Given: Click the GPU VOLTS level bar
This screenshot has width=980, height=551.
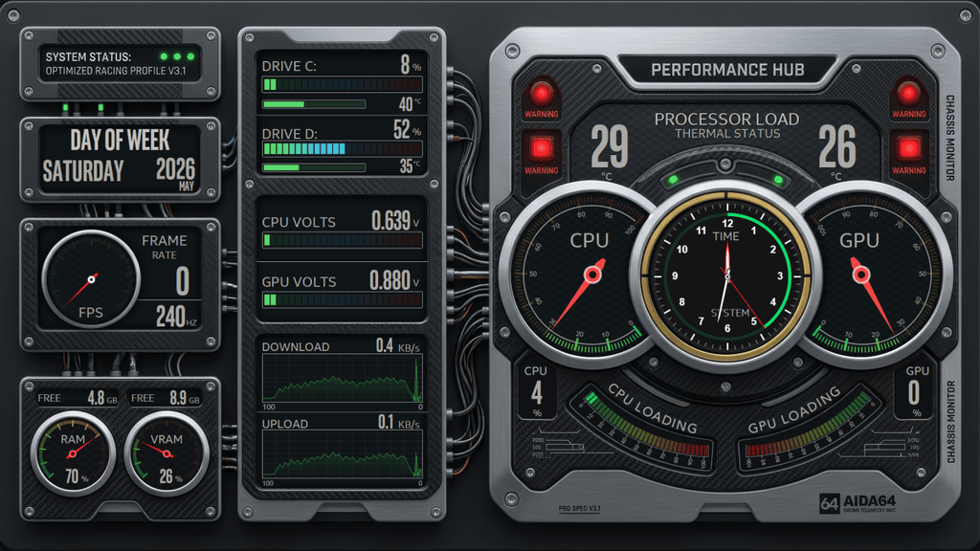Looking at the screenshot, I should 343,299.
